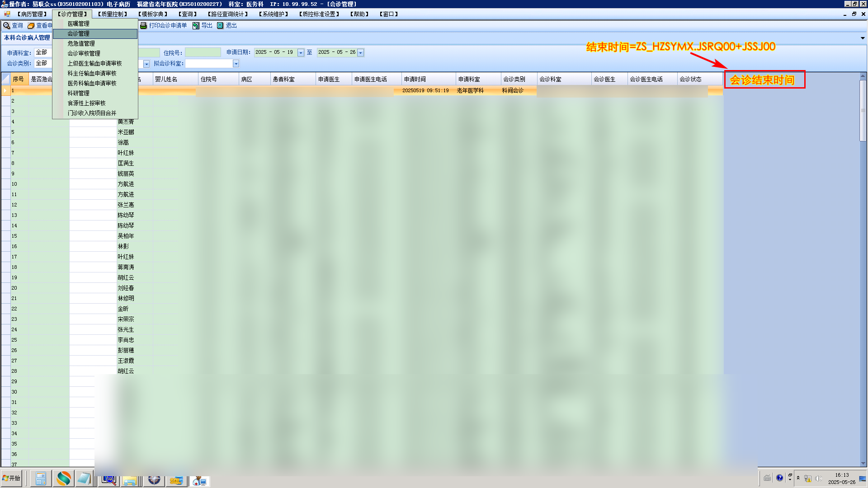The height and width of the screenshot is (488, 868).
Task: Click the 导出 export icon
Action: click(x=196, y=26)
